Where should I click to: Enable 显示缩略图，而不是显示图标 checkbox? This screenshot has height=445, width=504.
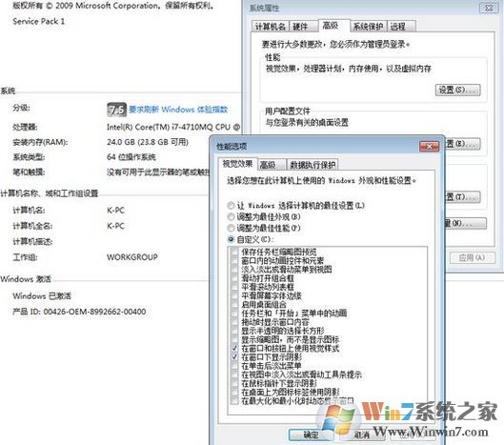234,339
